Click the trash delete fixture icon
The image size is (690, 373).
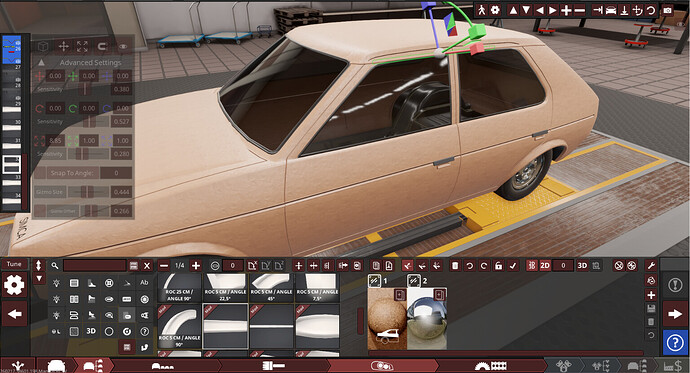[455, 266]
